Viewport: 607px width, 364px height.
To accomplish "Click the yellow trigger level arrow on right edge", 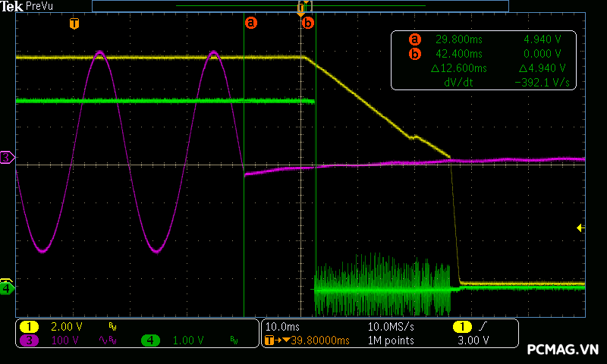I will tap(580, 227).
